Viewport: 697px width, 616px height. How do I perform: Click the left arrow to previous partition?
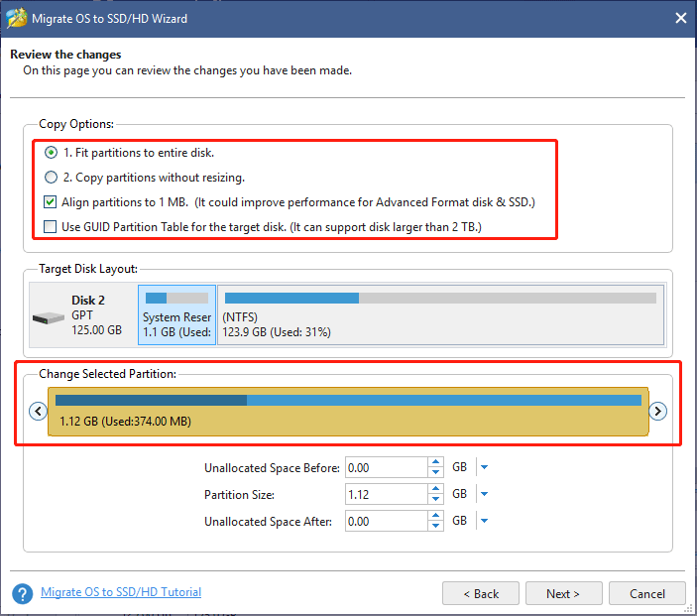coord(38,411)
